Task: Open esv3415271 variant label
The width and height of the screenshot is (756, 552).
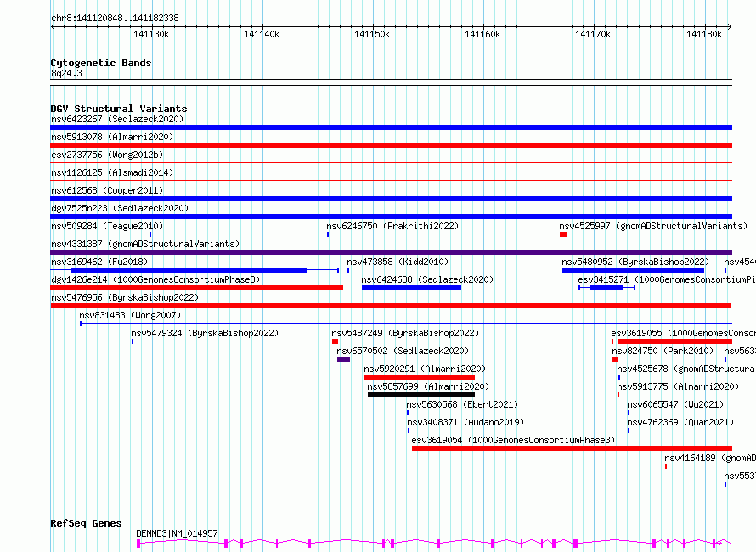Action: click(x=667, y=279)
